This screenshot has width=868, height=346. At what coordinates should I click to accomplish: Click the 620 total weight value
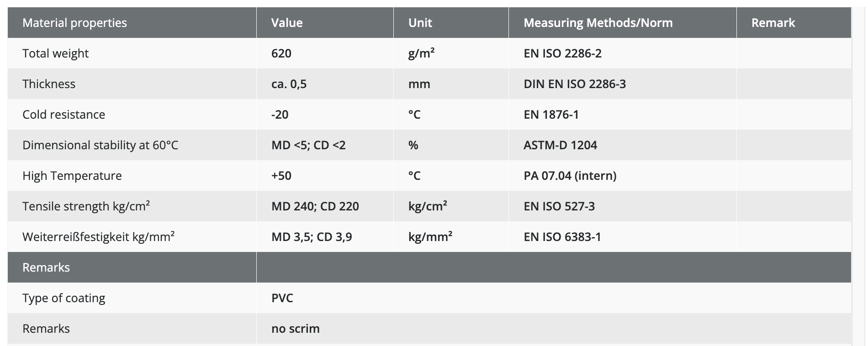281,53
